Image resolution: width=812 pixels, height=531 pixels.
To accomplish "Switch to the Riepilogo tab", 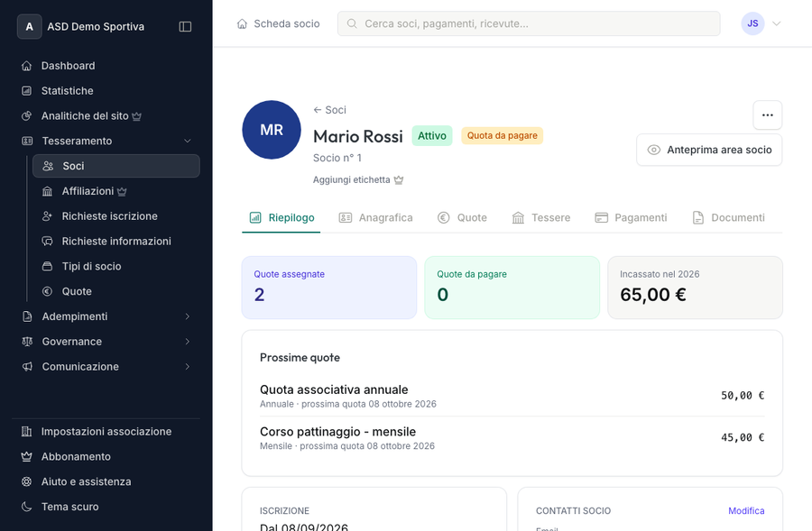I will [281, 218].
